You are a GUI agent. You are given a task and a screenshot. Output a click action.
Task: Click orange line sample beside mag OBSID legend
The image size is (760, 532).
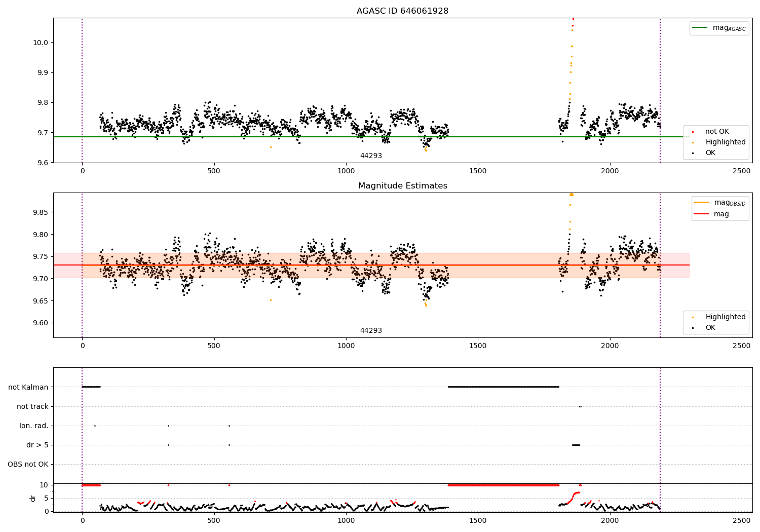click(701, 203)
